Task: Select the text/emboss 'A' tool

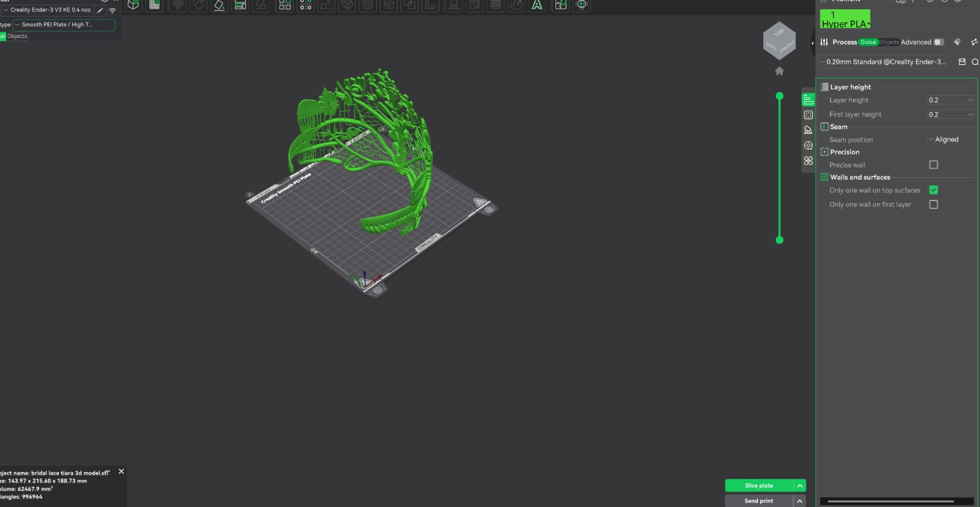Action: tap(537, 5)
